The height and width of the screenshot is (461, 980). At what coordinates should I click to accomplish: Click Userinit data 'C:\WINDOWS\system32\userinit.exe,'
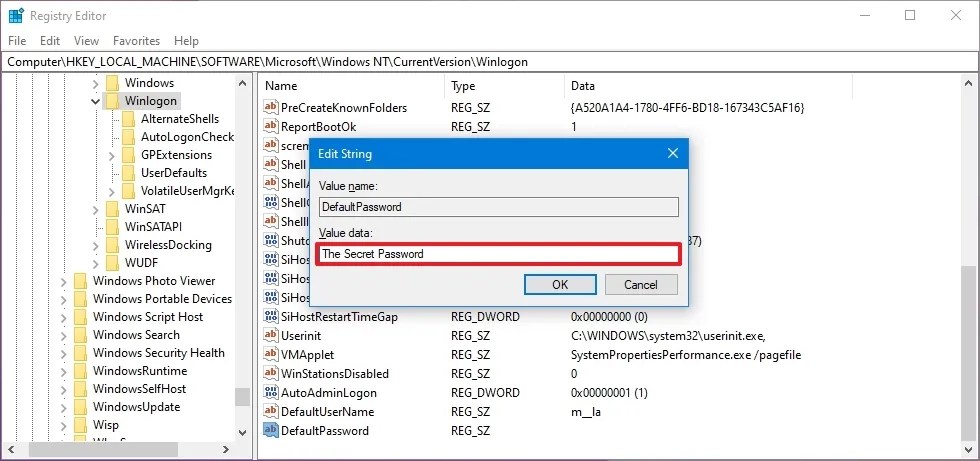(668, 335)
